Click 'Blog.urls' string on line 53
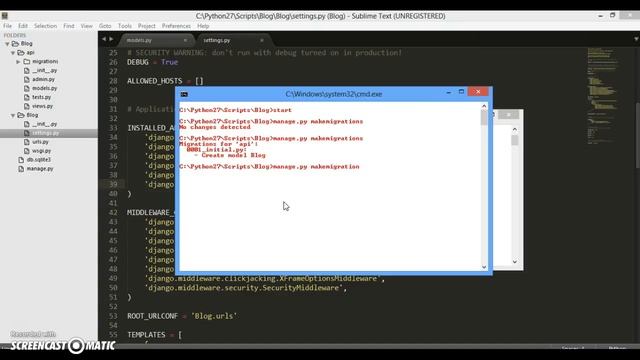 [214, 316]
